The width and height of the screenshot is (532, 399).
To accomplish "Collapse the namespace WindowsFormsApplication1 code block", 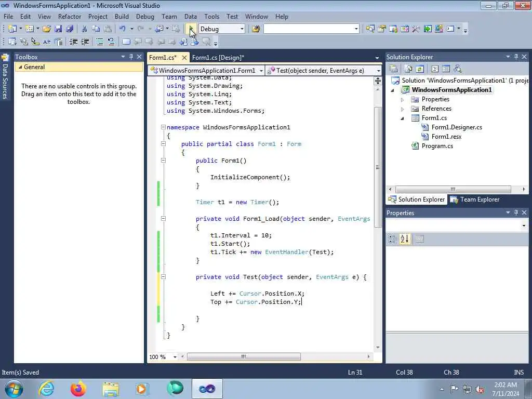I will 163,127.
